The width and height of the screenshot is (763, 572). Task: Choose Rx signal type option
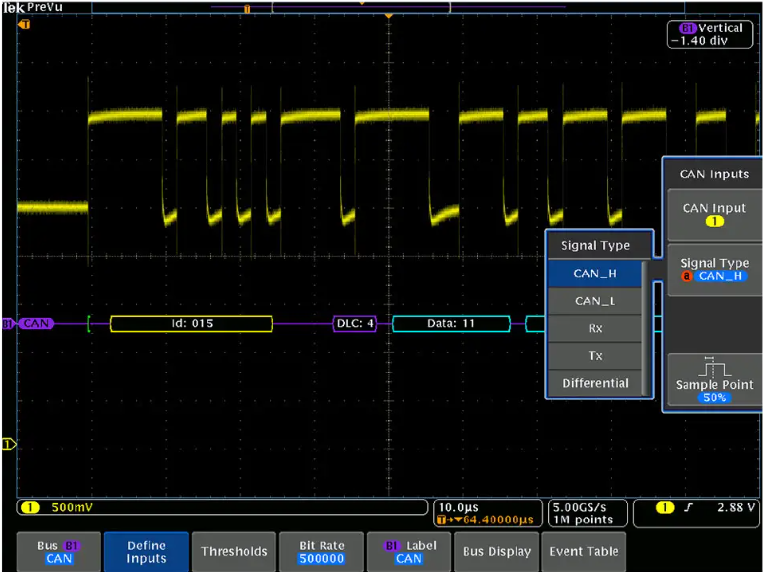tap(595, 328)
